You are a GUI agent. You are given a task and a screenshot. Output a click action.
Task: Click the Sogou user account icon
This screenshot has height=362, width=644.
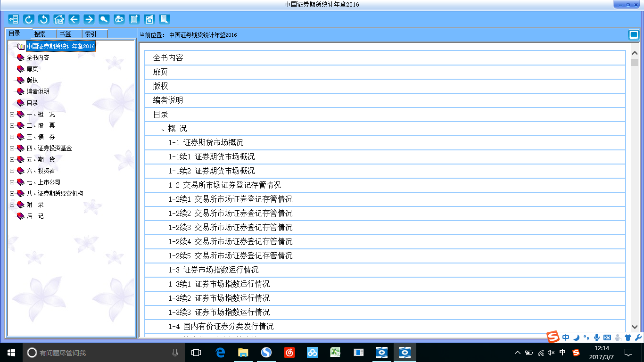pyautogui.click(x=618, y=337)
